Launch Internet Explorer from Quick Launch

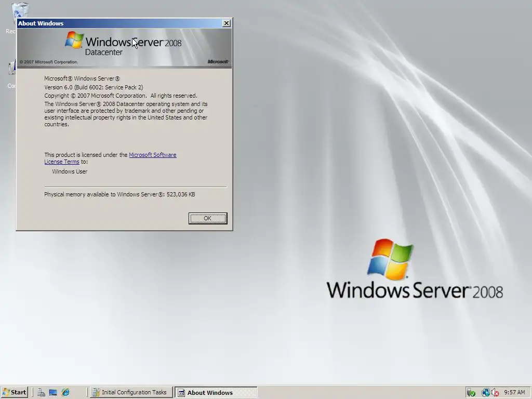coord(65,393)
